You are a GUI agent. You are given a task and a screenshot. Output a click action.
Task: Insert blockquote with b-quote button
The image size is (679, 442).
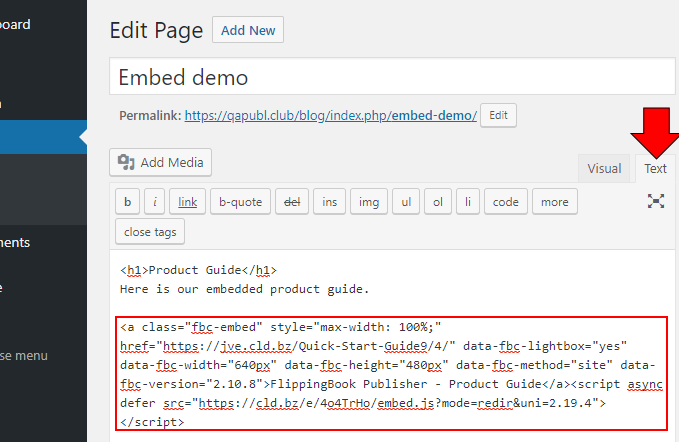coord(240,202)
